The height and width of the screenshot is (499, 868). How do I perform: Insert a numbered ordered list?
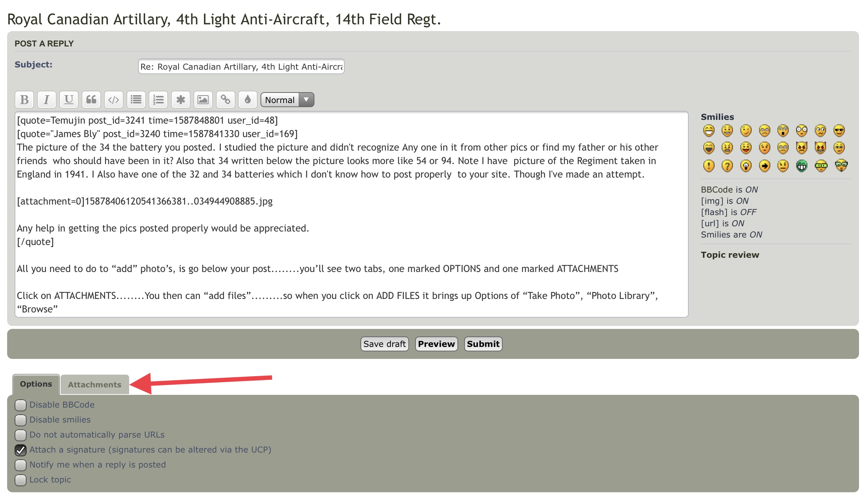[x=158, y=100]
